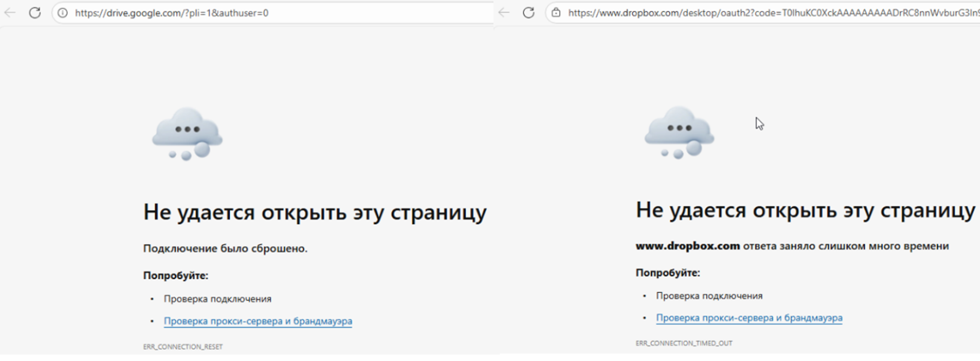Click 'Проверка подключения' on Google Drive page

tap(218, 299)
